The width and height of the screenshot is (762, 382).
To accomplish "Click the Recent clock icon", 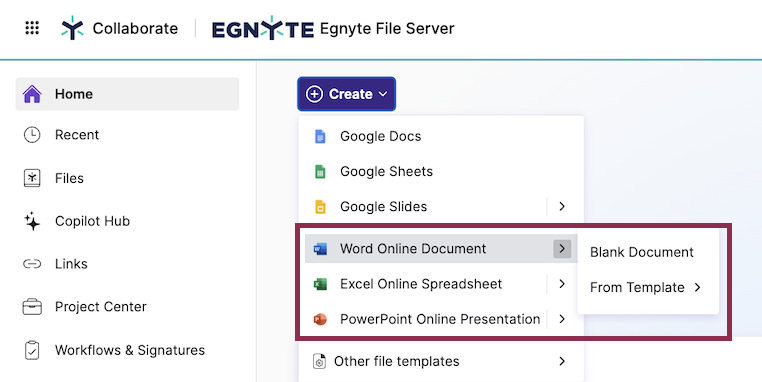I will point(32,135).
